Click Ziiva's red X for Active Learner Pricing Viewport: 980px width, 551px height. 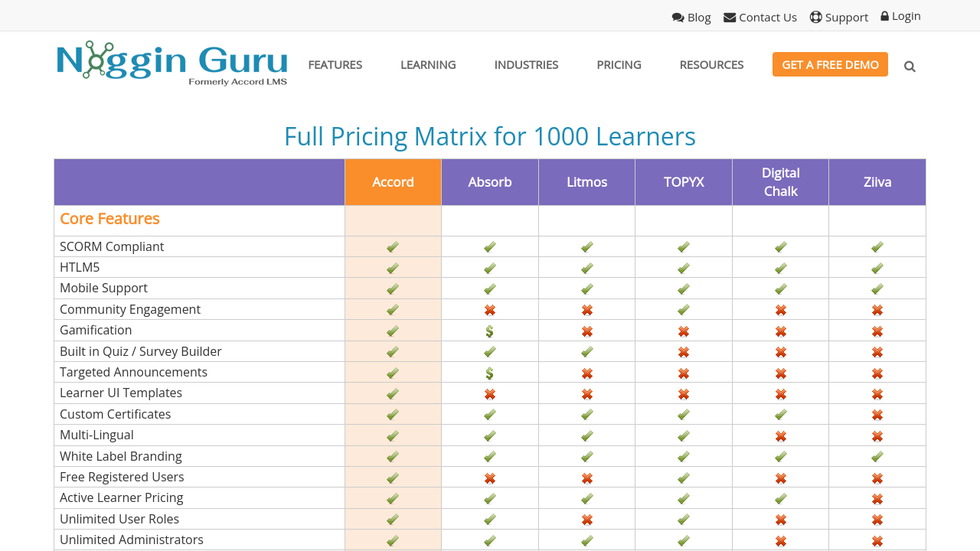(x=877, y=499)
